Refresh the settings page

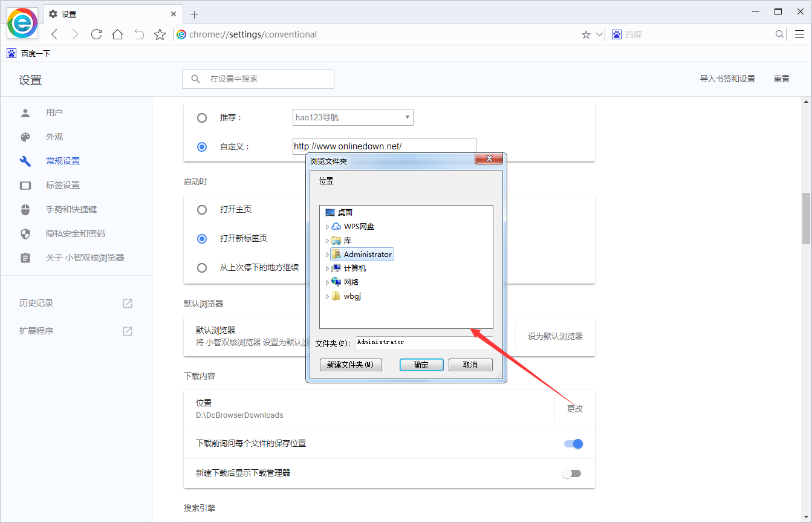tap(96, 34)
